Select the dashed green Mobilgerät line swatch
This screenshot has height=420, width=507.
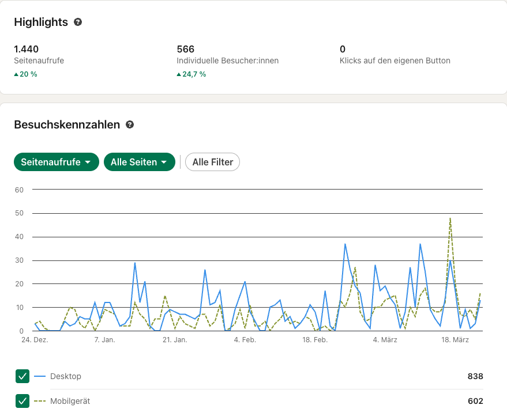40,401
